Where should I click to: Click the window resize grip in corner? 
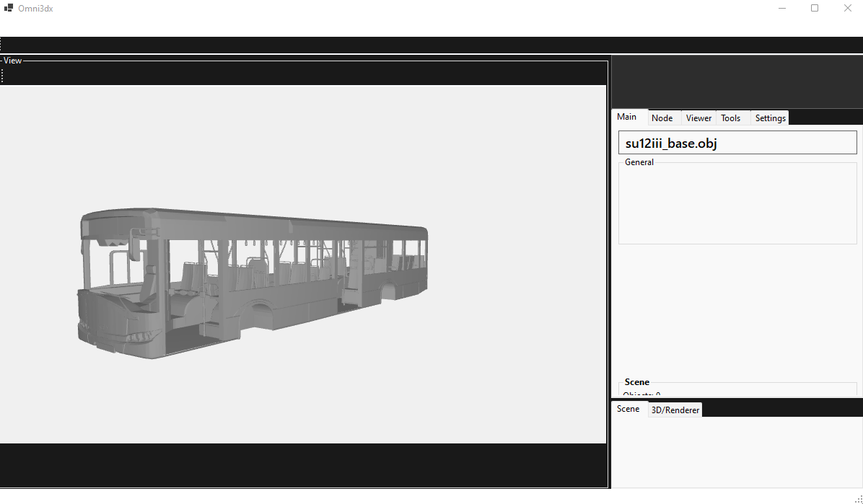pos(858,499)
